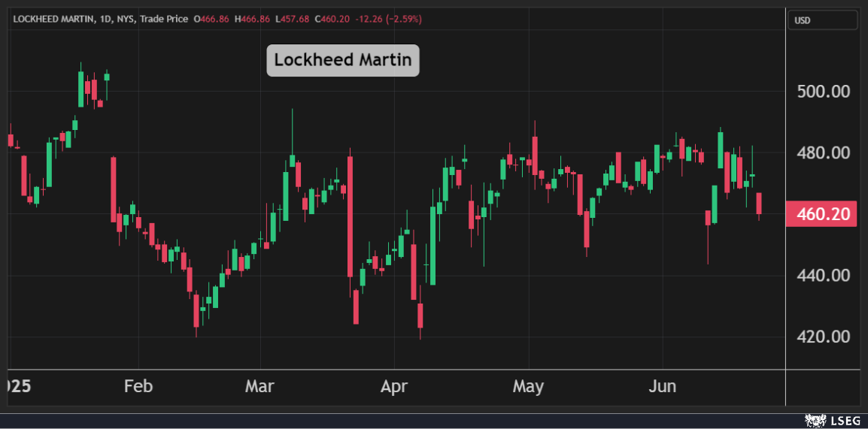This screenshot has width=868, height=429.
Task: Click the 500.00 price axis label
Action: coord(823,92)
